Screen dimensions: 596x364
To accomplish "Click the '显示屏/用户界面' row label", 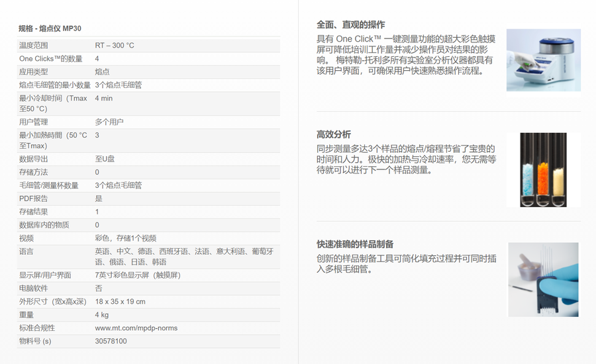I will 45,275.
